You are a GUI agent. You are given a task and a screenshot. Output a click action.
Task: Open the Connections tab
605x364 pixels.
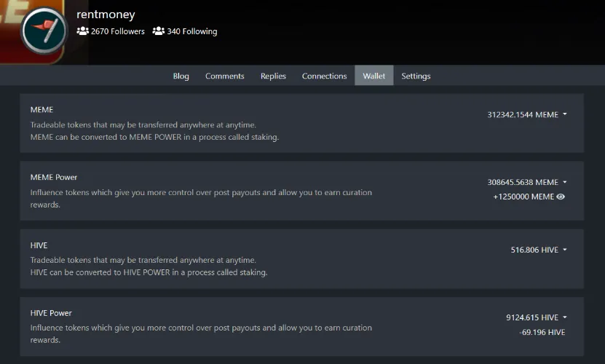[324, 76]
